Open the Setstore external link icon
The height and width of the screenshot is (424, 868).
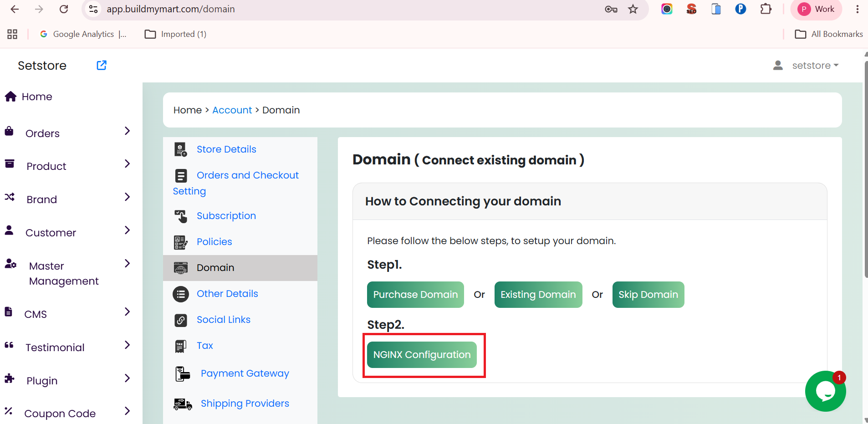[x=102, y=65]
